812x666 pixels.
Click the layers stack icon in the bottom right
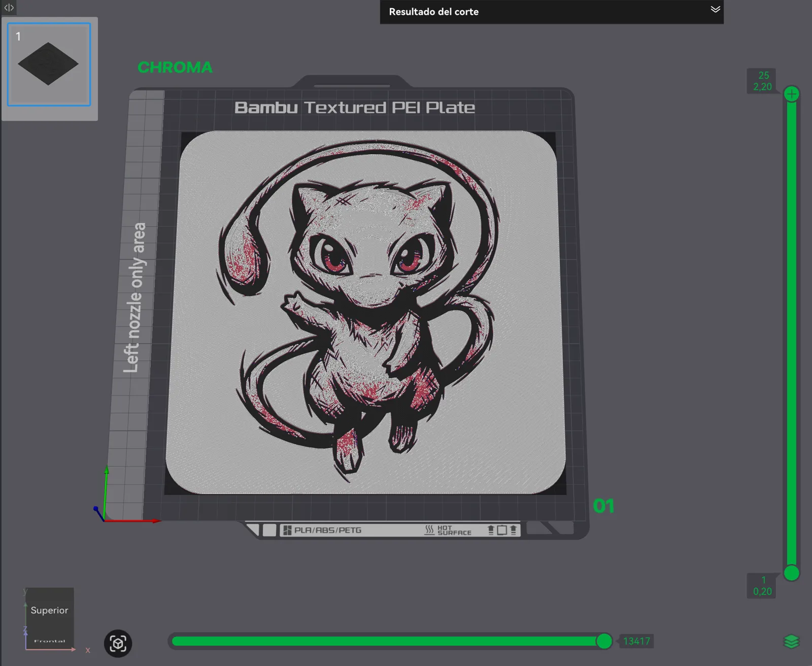point(792,642)
